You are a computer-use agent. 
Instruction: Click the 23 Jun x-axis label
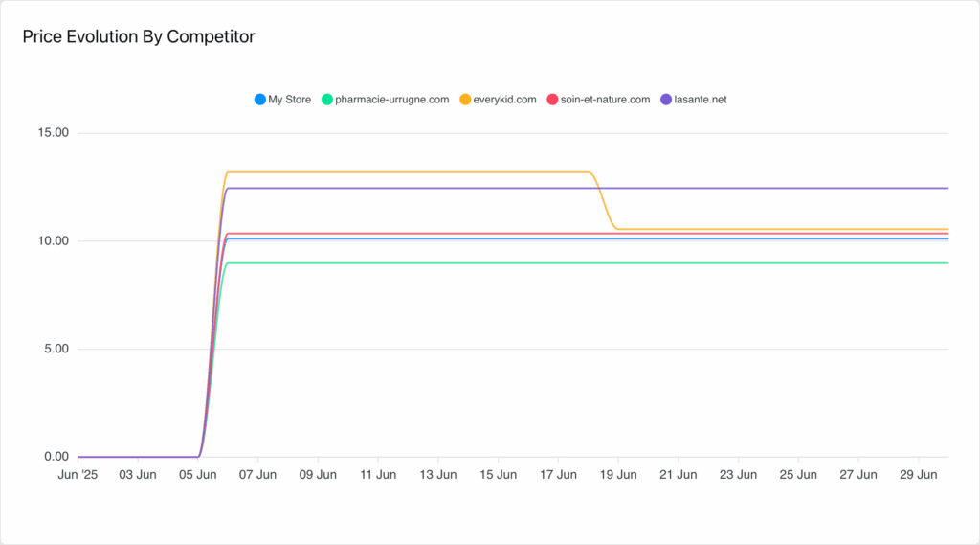click(738, 475)
